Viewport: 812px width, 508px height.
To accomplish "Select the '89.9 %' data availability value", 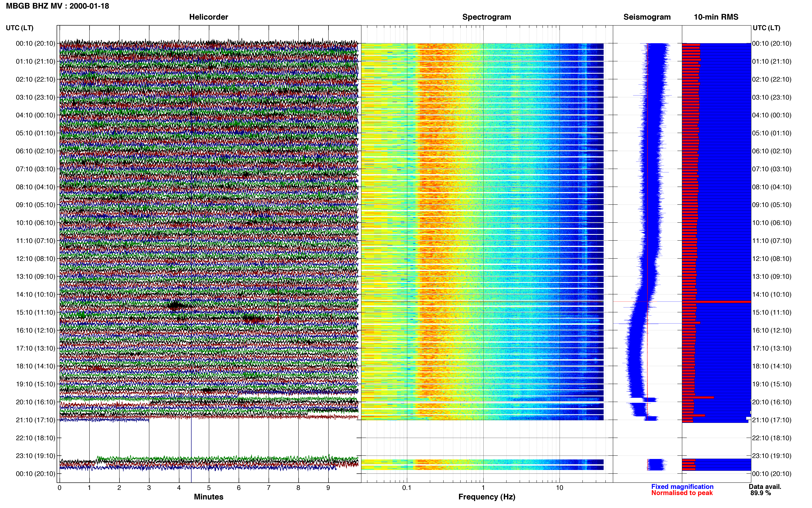I will click(761, 493).
